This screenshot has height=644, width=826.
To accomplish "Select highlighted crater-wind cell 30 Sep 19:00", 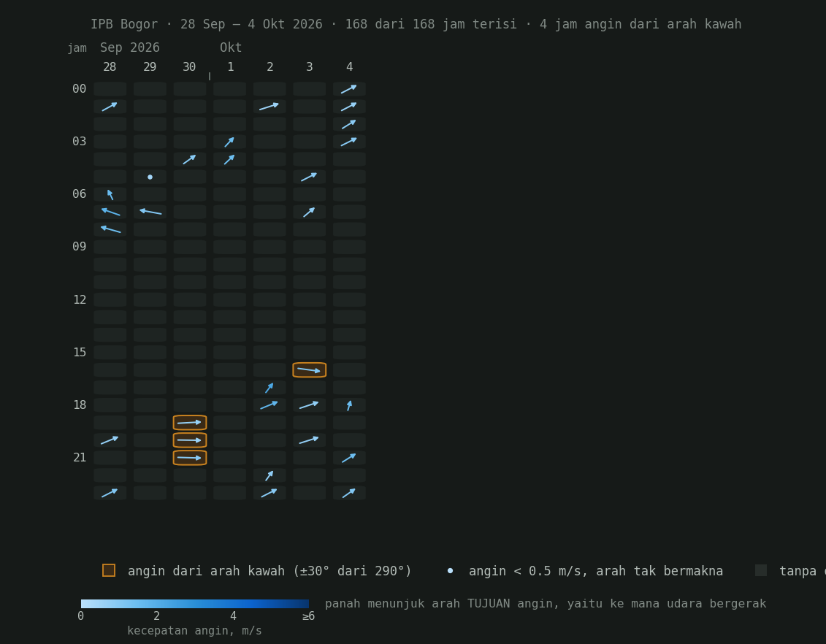I will [190, 422].
